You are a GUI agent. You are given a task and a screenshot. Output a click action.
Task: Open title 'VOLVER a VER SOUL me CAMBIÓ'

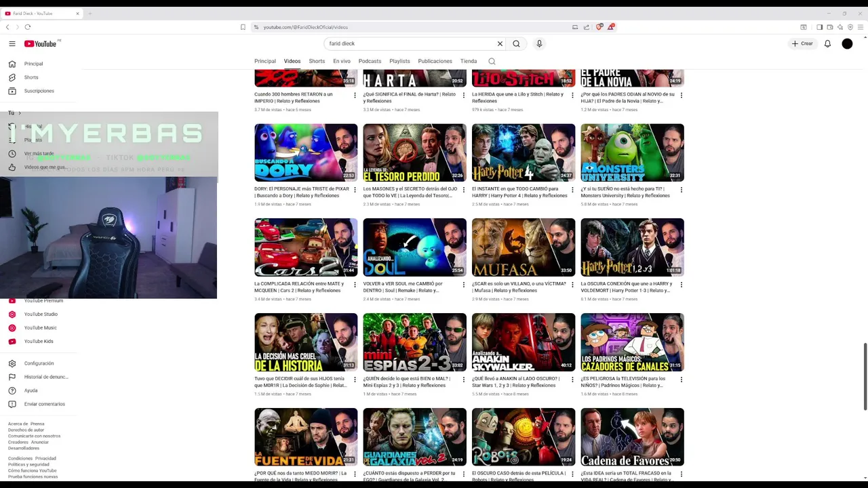(x=403, y=287)
